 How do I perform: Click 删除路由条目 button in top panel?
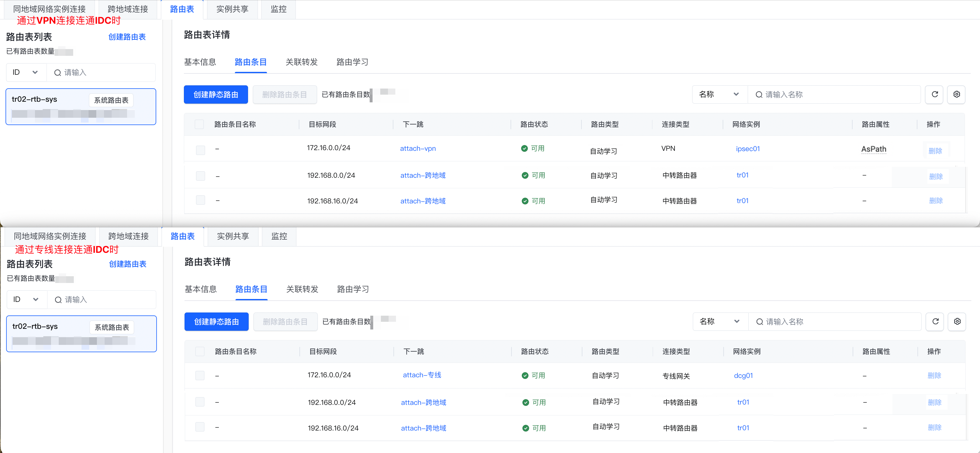285,94
